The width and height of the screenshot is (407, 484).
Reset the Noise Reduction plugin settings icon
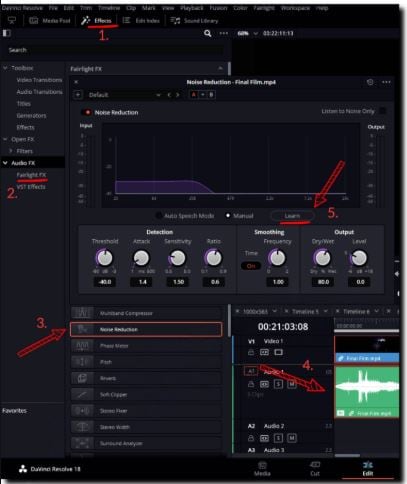point(370,82)
